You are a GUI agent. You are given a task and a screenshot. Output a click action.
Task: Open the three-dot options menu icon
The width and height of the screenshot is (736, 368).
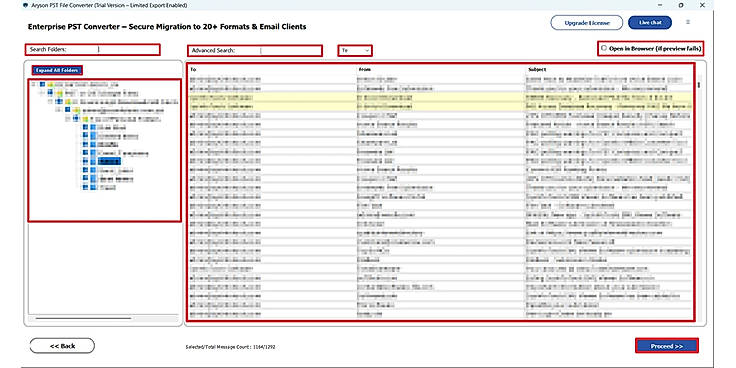688,22
